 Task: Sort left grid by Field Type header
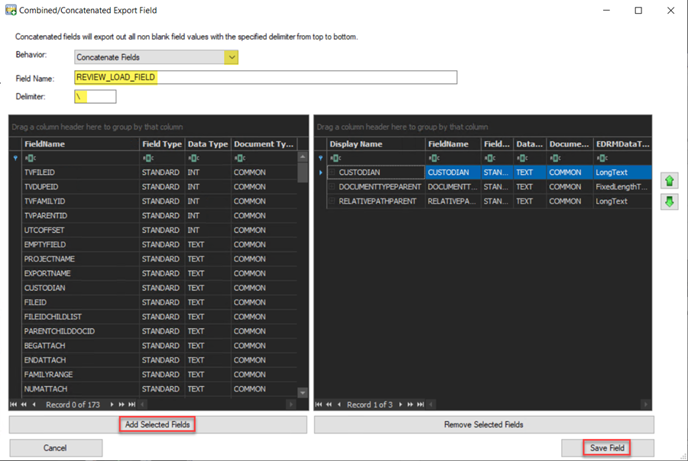[162, 144]
